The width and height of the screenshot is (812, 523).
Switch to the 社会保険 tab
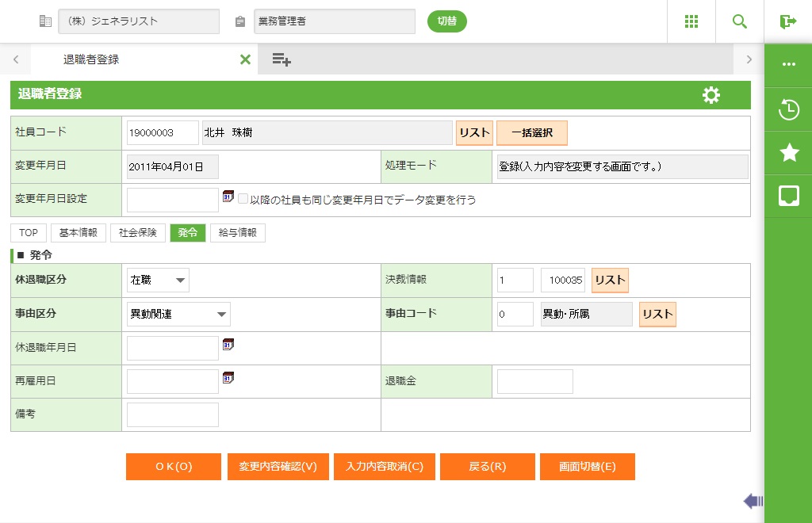[138, 233]
